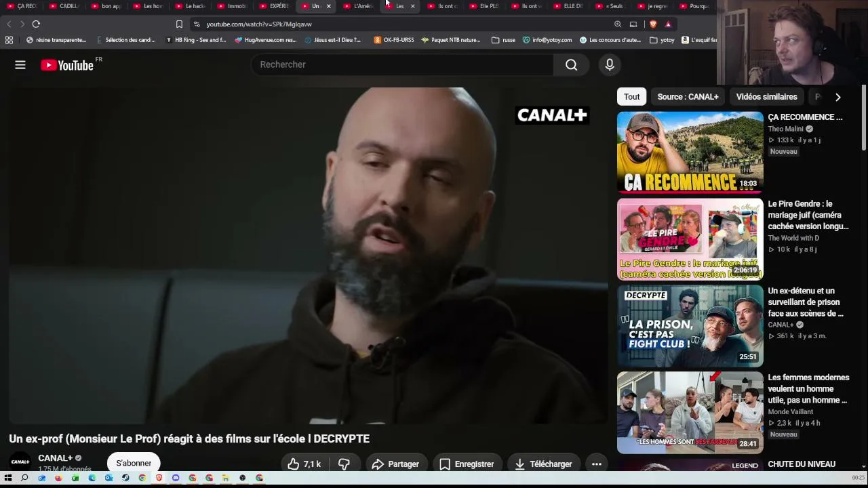Click the S'abonner subscribe button
Viewport: 868px width, 488px height.
134,464
